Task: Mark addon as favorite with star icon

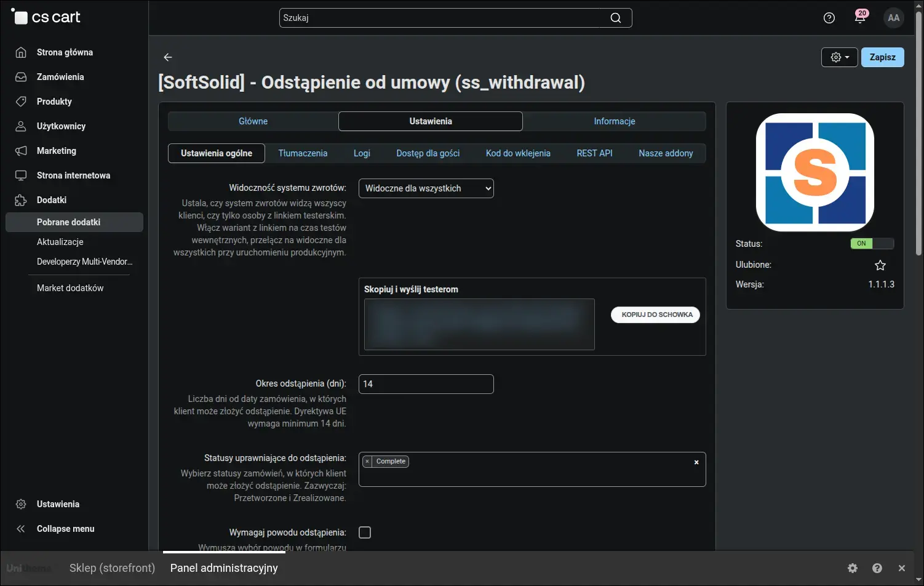Action: pos(880,265)
